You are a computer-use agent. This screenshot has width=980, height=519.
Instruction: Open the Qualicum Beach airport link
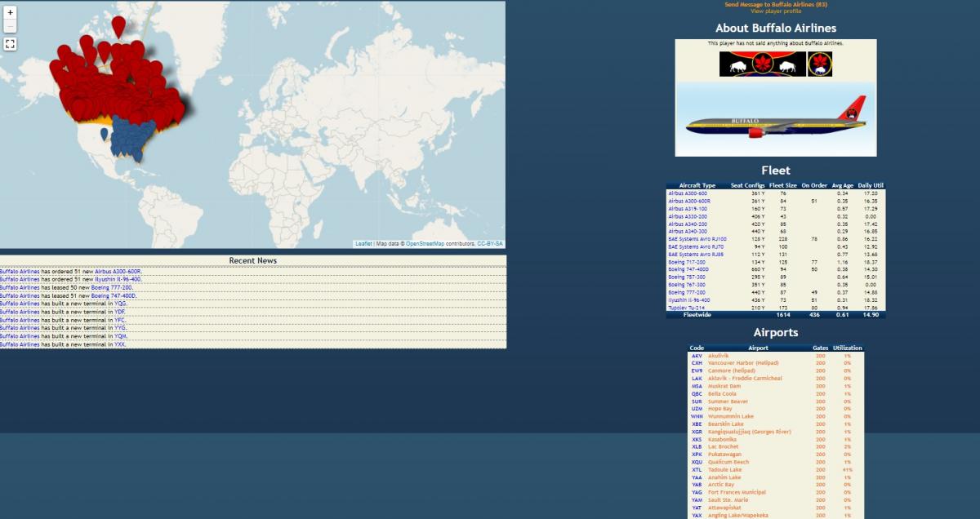coord(728,462)
